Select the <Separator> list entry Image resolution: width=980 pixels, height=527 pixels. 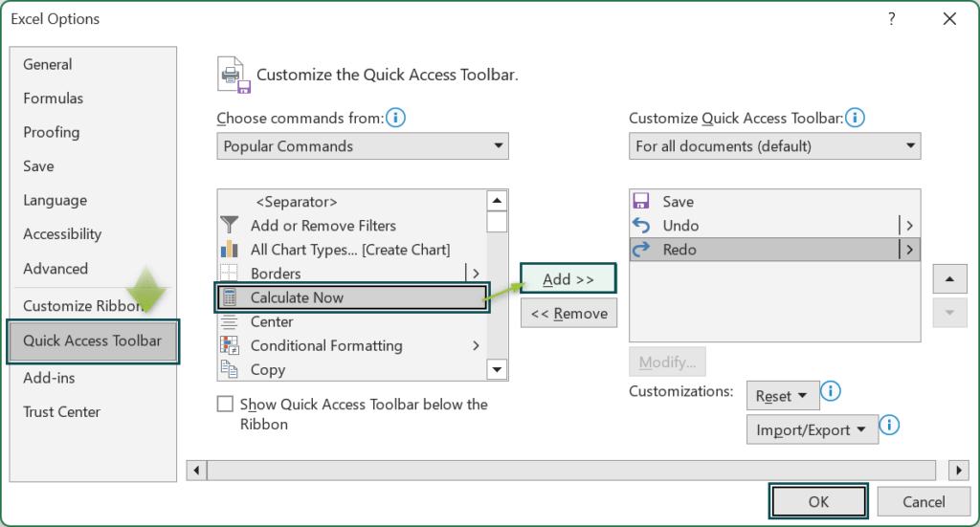(x=352, y=201)
